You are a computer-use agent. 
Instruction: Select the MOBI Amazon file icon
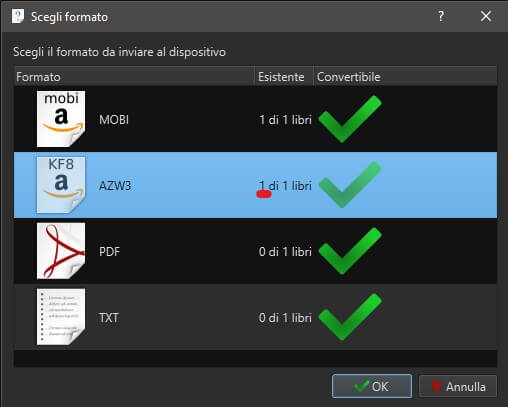[61, 119]
